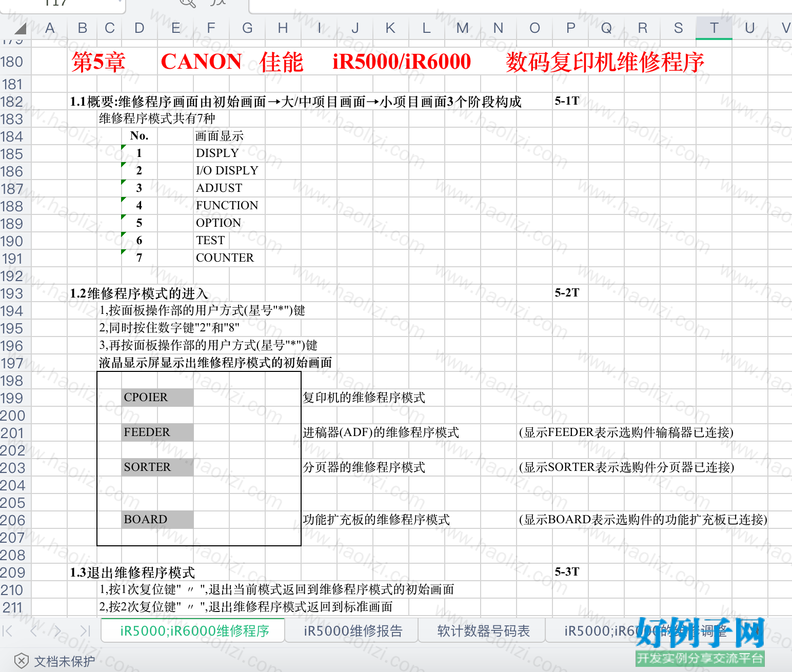The image size is (792, 672).
Task: Go to previous sheet tab arrow
Action: click(x=34, y=631)
